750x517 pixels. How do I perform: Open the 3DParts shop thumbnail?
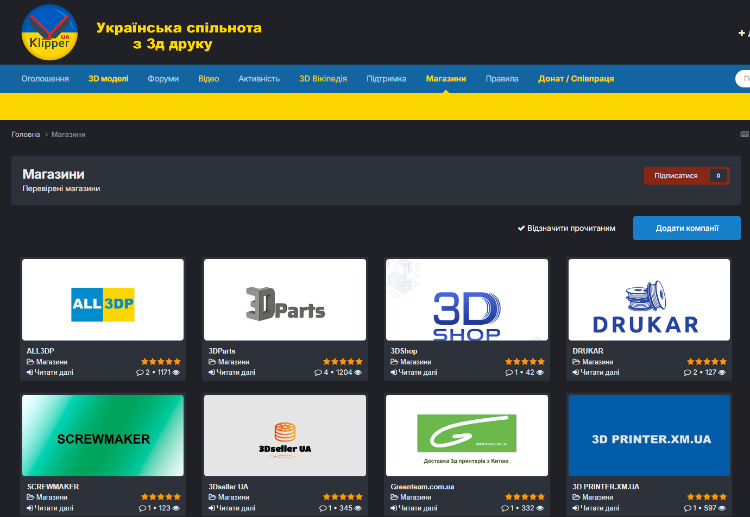coord(285,300)
